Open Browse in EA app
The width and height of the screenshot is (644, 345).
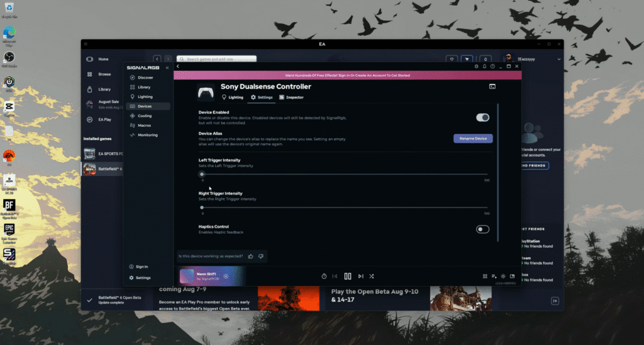click(99, 74)
